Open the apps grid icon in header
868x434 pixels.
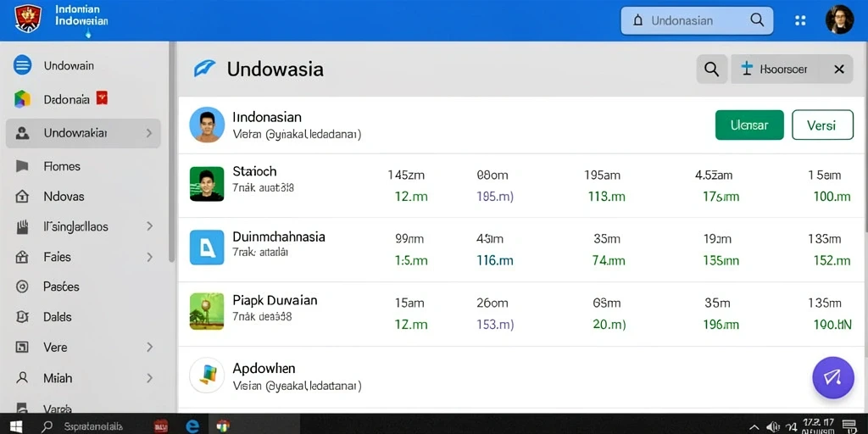tap(800, 20)
